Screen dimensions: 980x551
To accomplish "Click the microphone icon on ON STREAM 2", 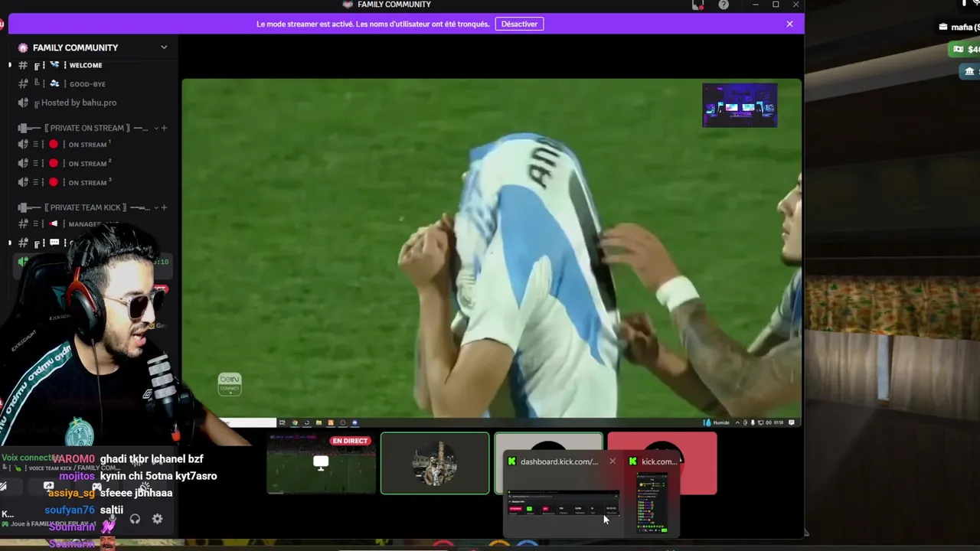I will point(23,163).
